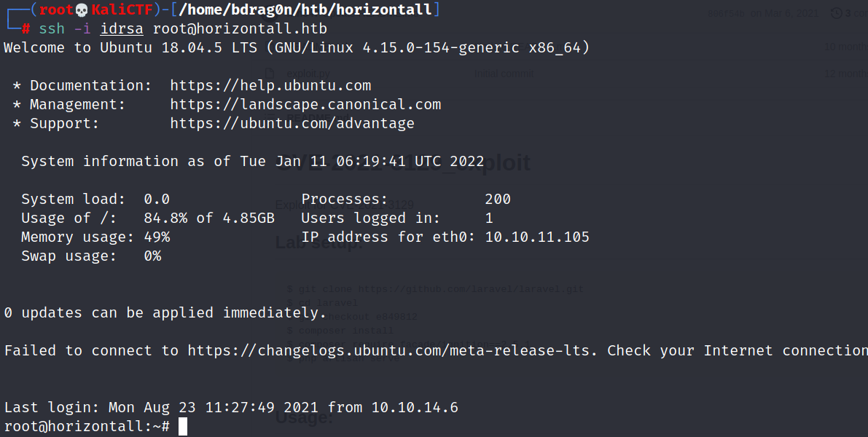868x437 pixels.
Task: Click the file icon beside exploit.py
Action: click(x=270, y=73)
